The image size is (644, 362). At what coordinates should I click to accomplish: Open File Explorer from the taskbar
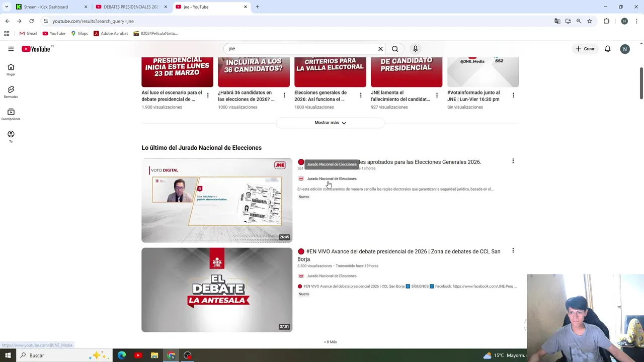coord(154,355)
